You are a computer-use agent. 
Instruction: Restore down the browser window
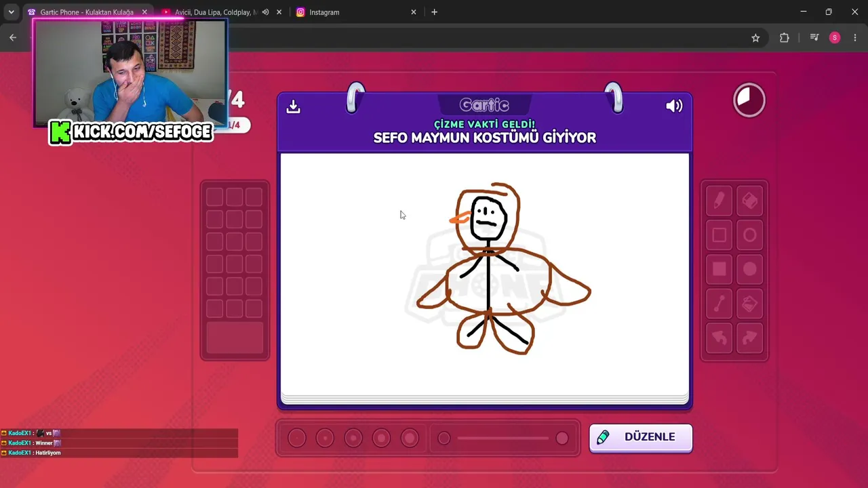click(829, 12)
